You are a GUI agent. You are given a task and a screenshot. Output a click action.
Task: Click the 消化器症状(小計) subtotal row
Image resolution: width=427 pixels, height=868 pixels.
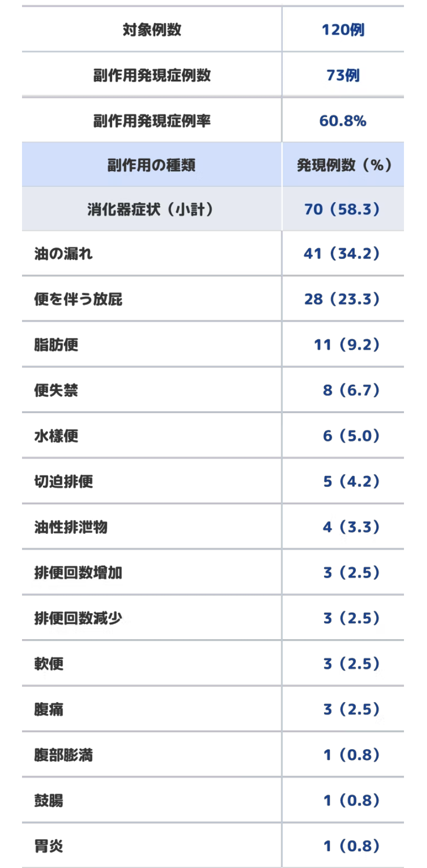point(213,209)
